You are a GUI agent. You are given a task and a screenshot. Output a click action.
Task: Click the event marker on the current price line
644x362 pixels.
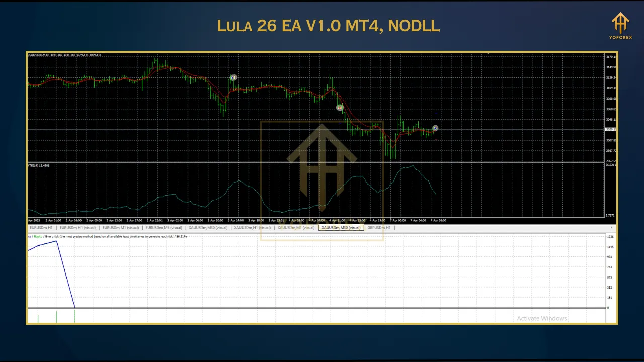click(x=435, y=128)
